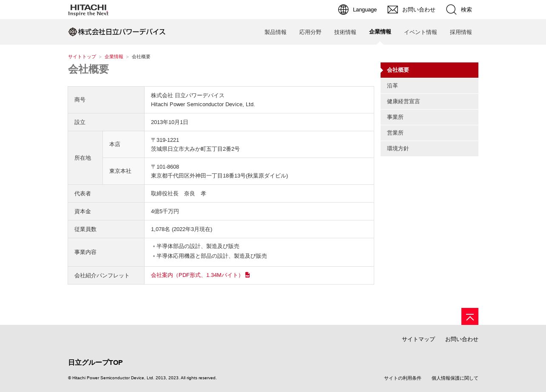Open the 日立グループTOP link
This screenshot has height=392, width=546.
pyautogui.click(x=95, y=362)
